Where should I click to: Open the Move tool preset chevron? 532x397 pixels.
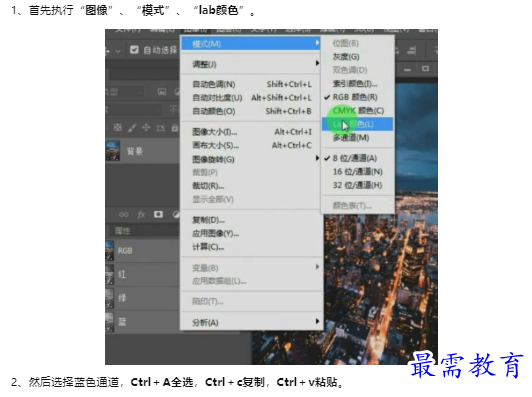pos(118,51)
